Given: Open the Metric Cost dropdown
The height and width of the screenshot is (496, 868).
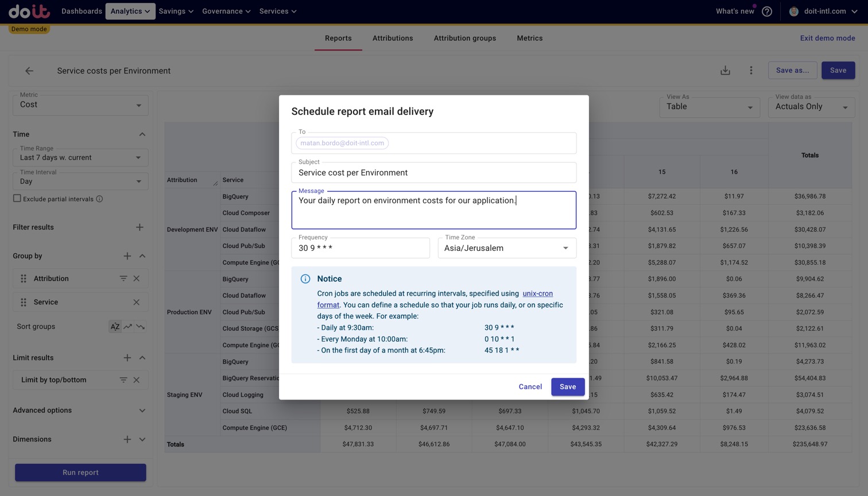Looking at the screenshot, I should 80,105.
